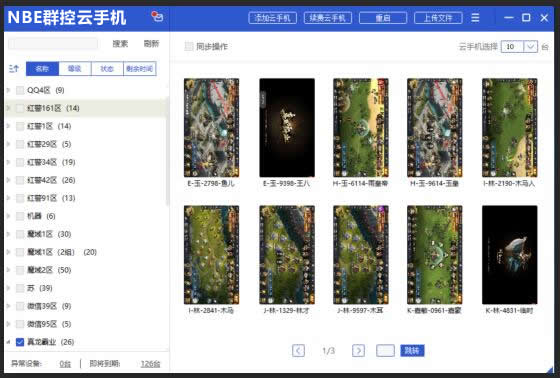Open the 云手机选择 count dropdown
Screen dimensions: 560x378
(x=531, y=46)
